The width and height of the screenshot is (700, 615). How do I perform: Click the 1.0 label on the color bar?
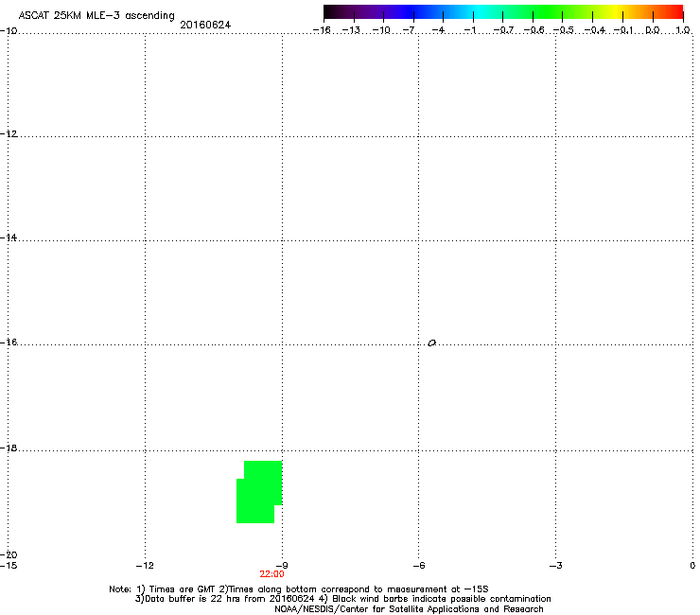click(x=683, y=30)
